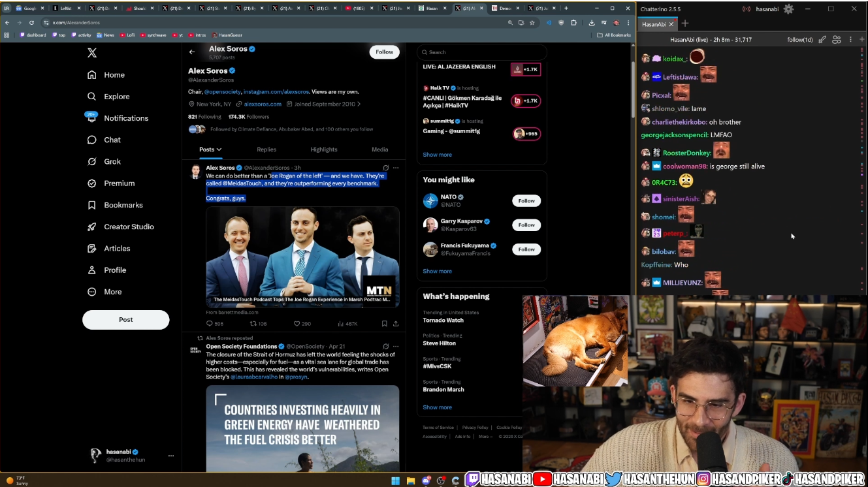Open Notifications in the X sidebar
The width and height of the screenshot is (868, 487).
click(x=118, y=118)
